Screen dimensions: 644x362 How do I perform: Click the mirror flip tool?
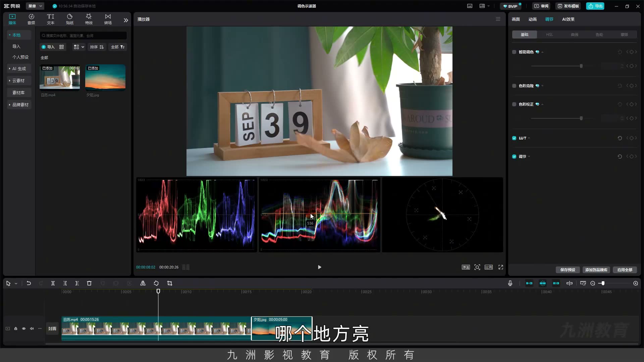pos(143,283)
